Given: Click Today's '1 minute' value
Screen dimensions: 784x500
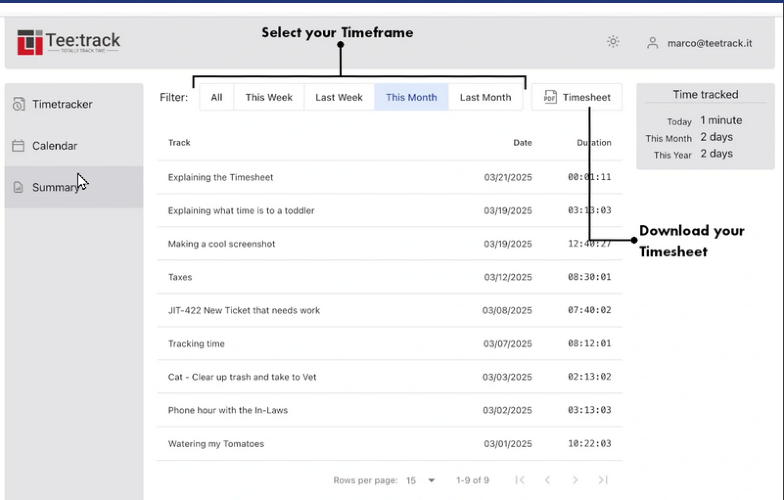Looking at the screenshot, I should pos(721,120).
